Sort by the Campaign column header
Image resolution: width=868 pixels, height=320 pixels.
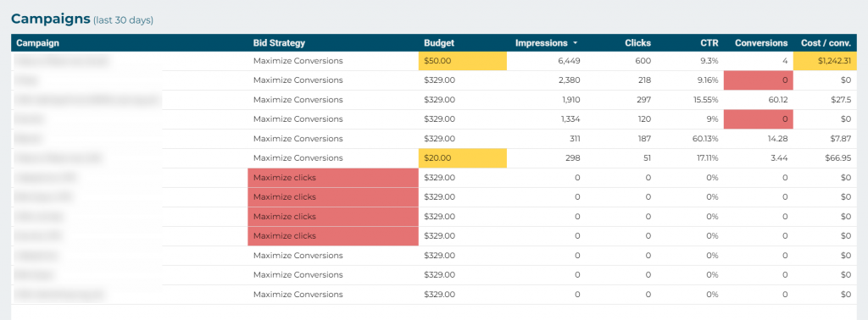(37, 42)
